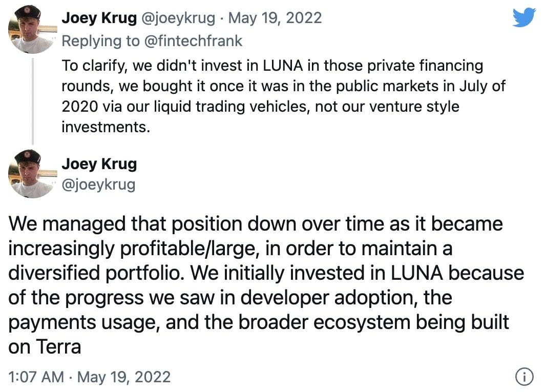Click the bold Joey Krug name above the main tweet
Screen dimensions: 545x392
click(x=99, y=164)
